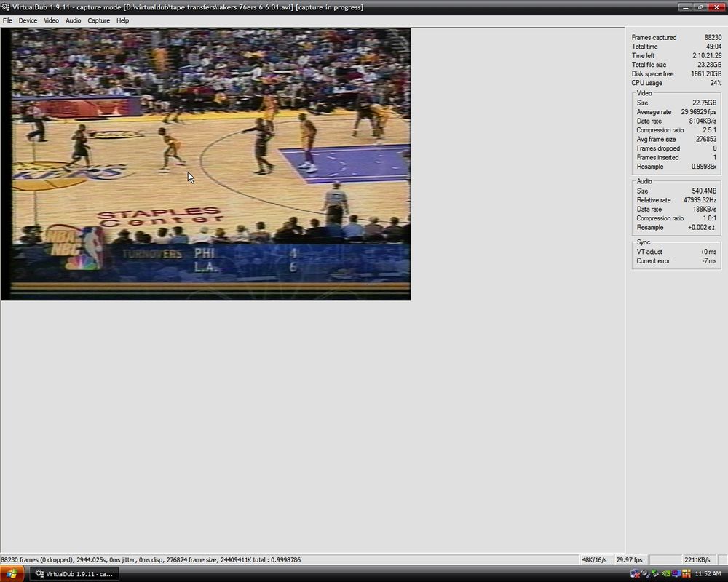Viewport: 728px width, 582px height.
Task: Select the VirtualDub 1.9.11 taskbar button
Action: [74, 574]
